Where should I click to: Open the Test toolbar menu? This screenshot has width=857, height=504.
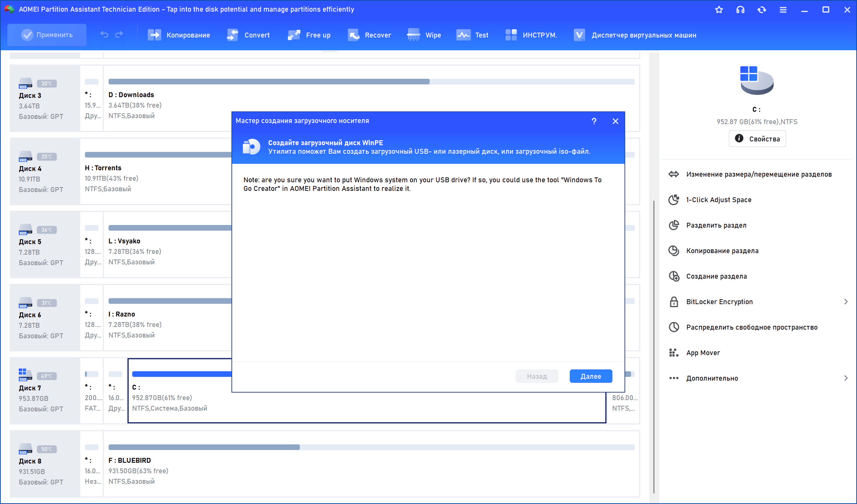472,35
